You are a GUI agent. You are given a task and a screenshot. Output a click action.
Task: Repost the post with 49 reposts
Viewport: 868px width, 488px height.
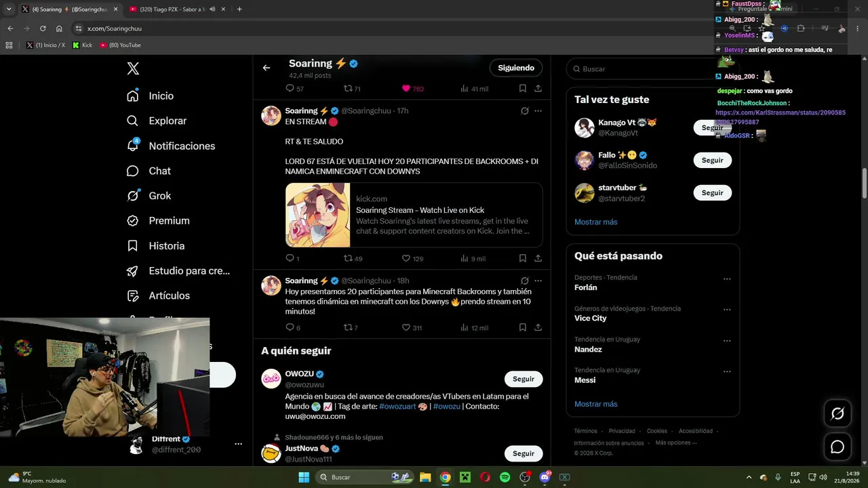tap(353, 258)
